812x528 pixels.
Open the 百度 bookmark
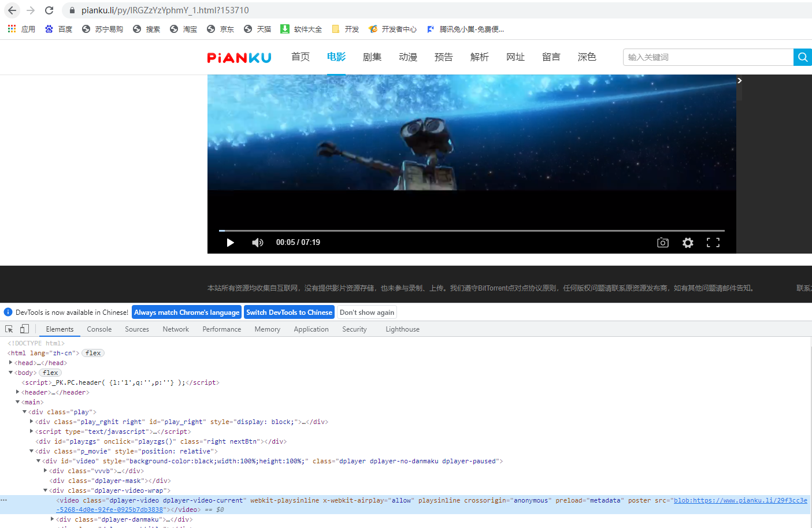tap(58, 29)
